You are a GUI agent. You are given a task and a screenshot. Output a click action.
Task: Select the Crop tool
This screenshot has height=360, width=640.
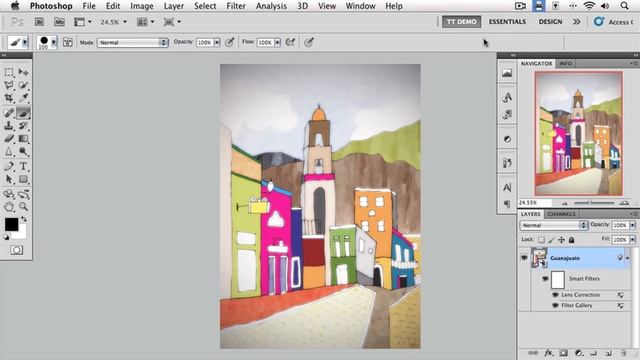tap(9, 98)
